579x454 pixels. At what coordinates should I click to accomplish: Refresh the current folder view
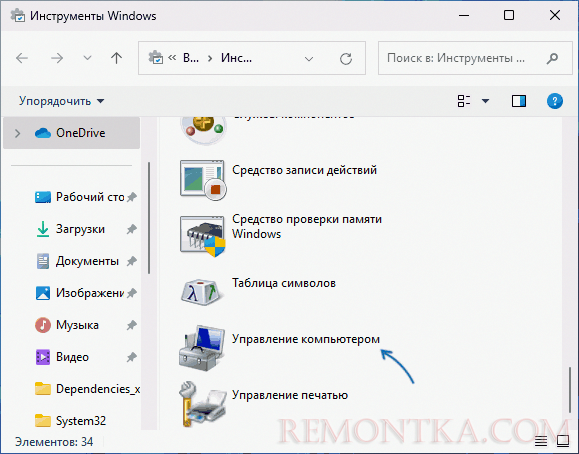(x=346, y=58)
